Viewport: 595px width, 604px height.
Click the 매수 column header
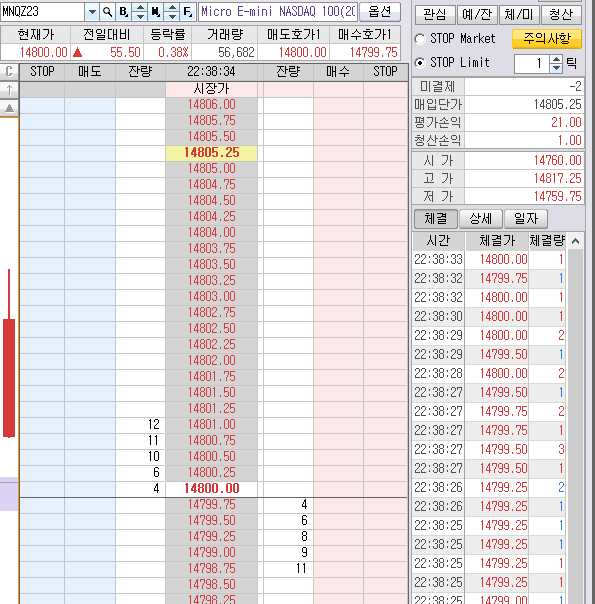(x=338, y=72)
